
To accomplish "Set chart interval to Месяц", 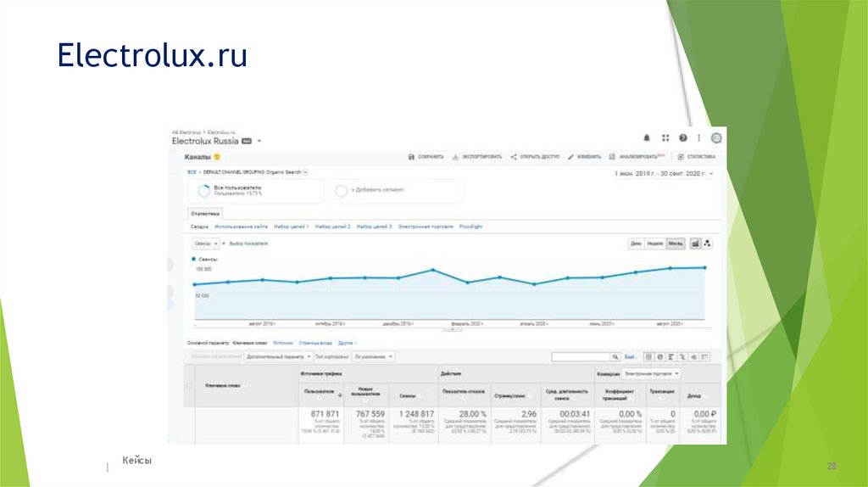I will pyautogui.click(x=676, y=243).
